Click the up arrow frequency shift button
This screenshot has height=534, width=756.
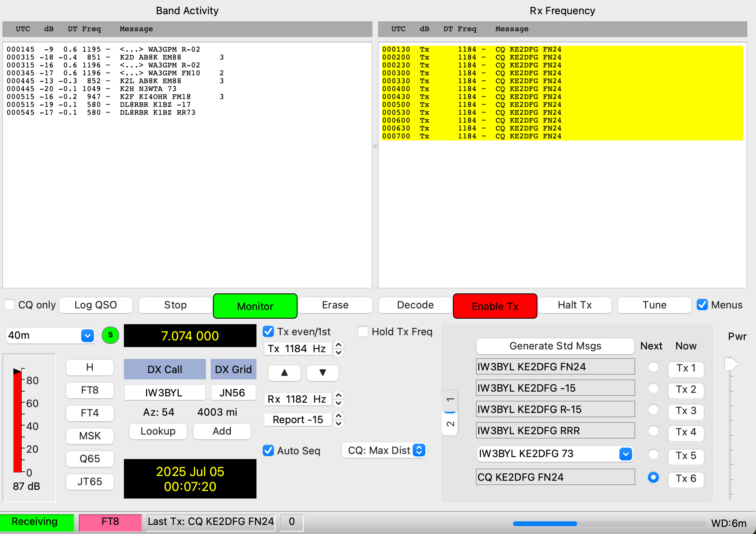(x=284, y=373)
